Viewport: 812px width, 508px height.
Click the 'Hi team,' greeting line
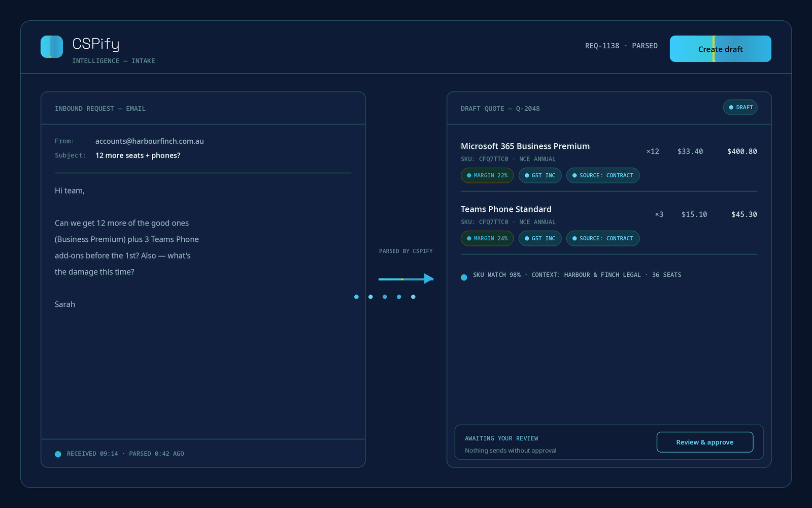click(x=70, y=190)
